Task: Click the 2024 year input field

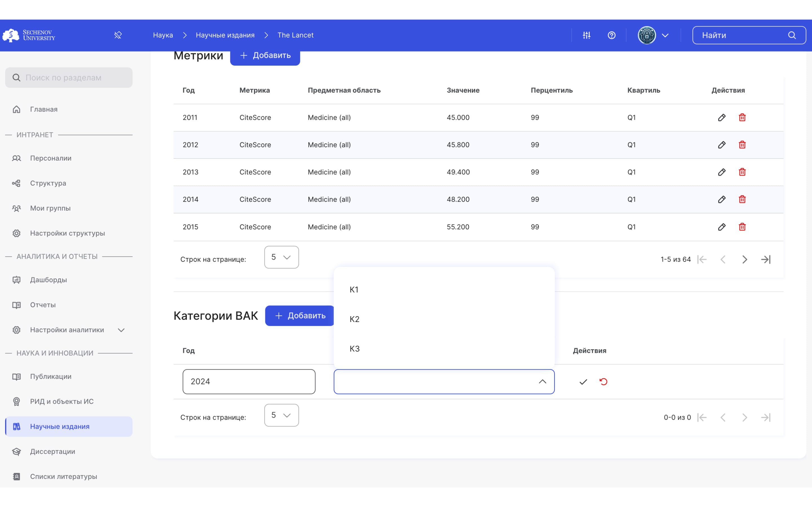Action: click(248, 381)
